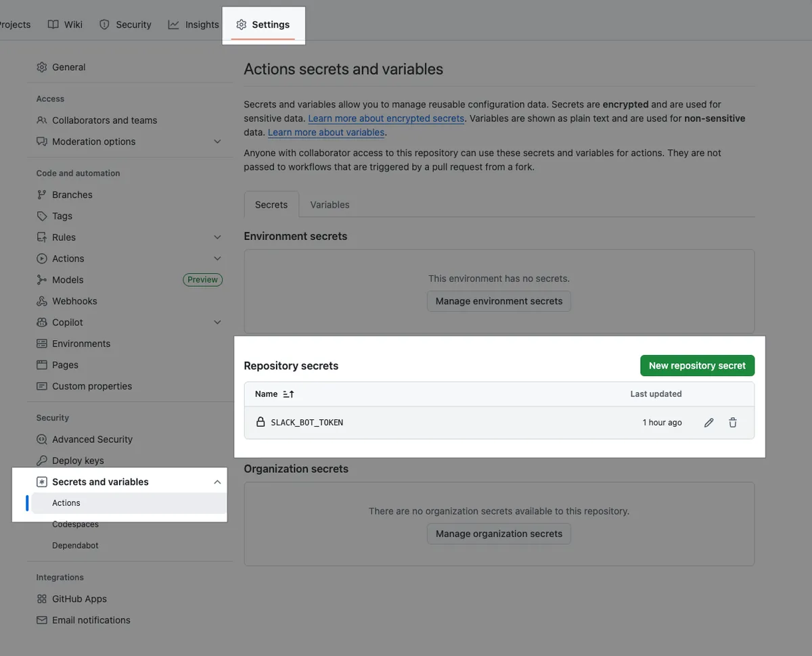Switch to the Variables tab
Image resolution: width=812 pixels, height=656 pixels.
click(x=330, y=205)
